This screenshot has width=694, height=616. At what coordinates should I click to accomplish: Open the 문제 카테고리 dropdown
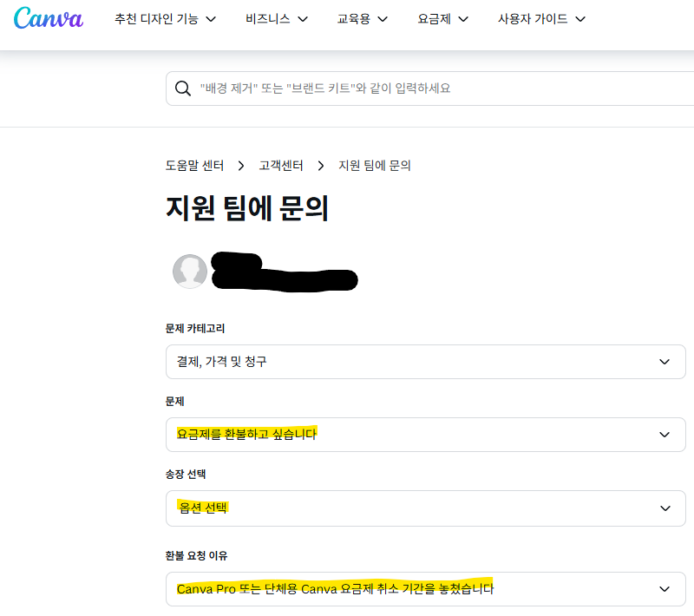pyautogui.click(x=426, y=362)
